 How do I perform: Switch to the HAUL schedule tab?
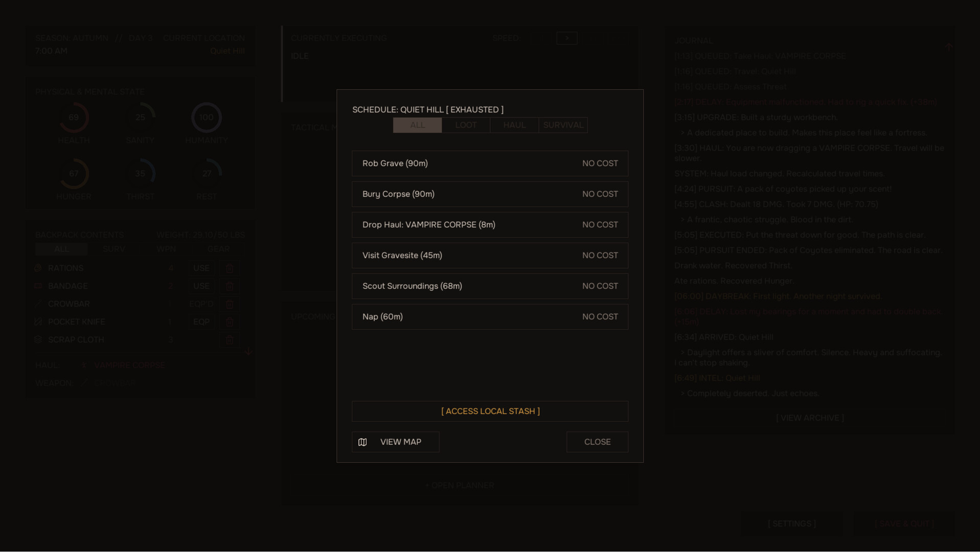pos(514,125)
